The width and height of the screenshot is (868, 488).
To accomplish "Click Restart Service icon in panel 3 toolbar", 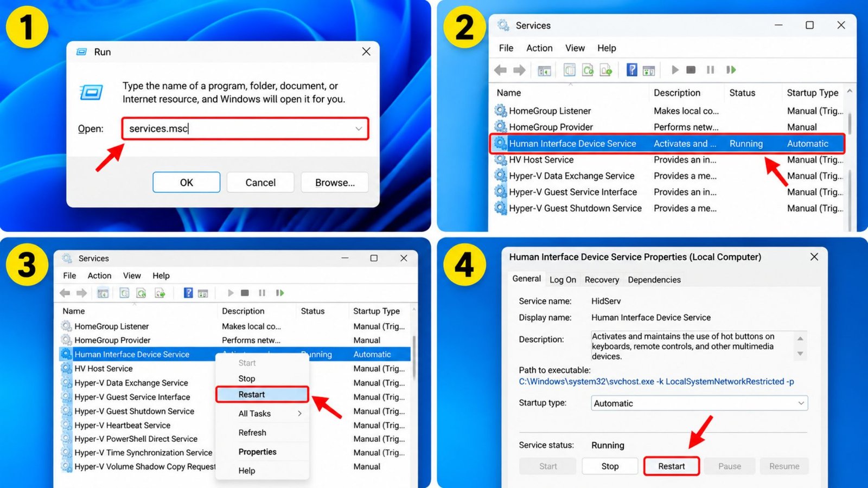I will 279,293.
